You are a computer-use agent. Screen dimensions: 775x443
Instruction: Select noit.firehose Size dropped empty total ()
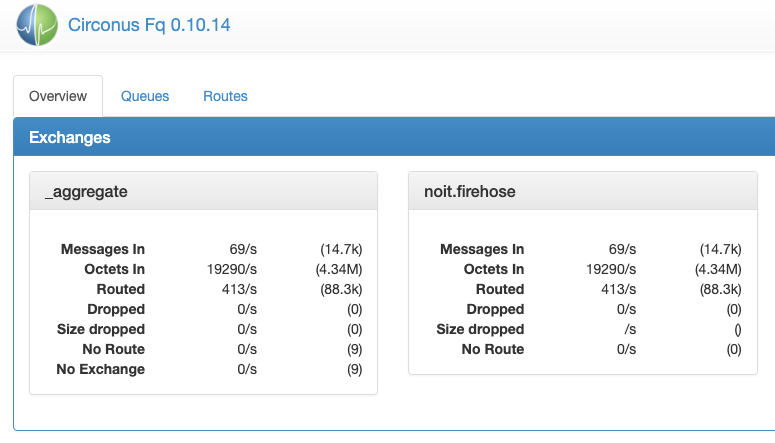coord(737,330)
